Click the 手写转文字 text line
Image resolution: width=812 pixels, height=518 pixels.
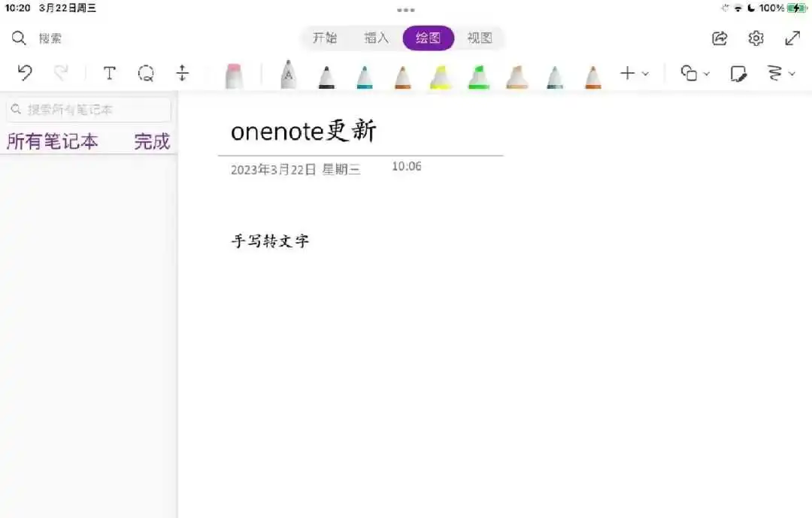[270, 241]
